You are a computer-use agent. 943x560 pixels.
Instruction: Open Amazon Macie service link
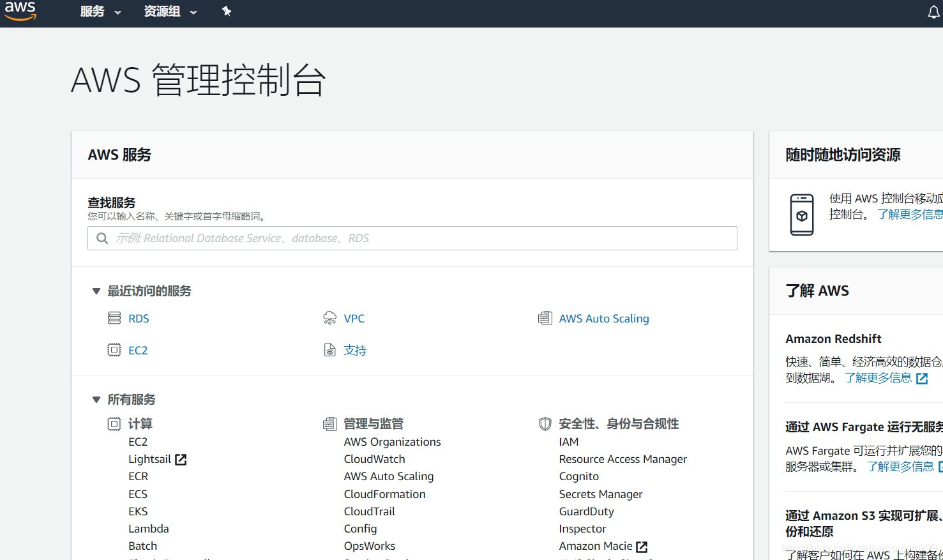596,546
